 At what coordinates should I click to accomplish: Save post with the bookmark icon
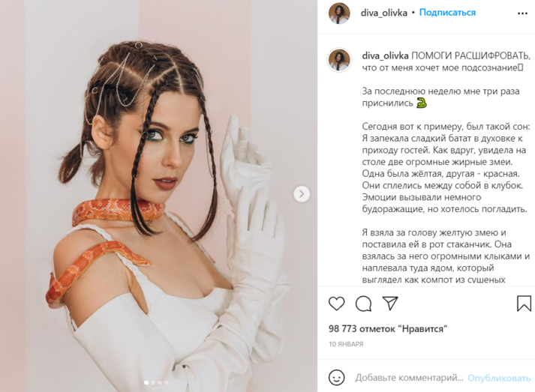[524, 303]
